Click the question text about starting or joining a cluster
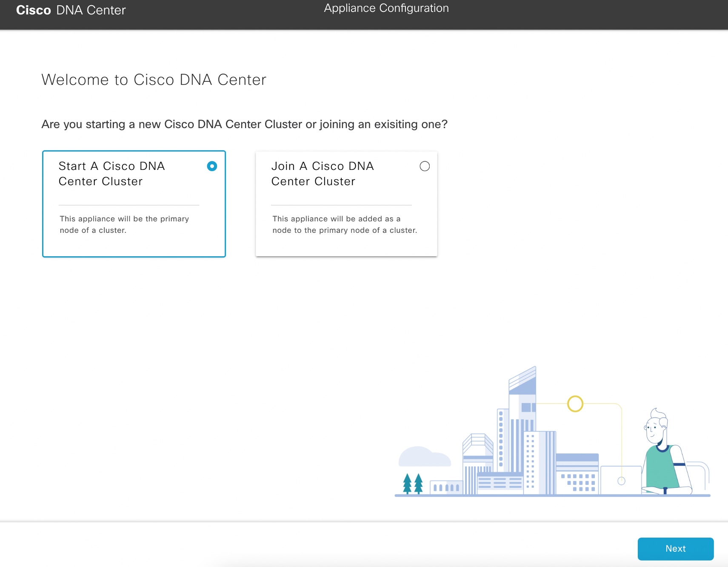The image size is (728, 567). point(245,124)
